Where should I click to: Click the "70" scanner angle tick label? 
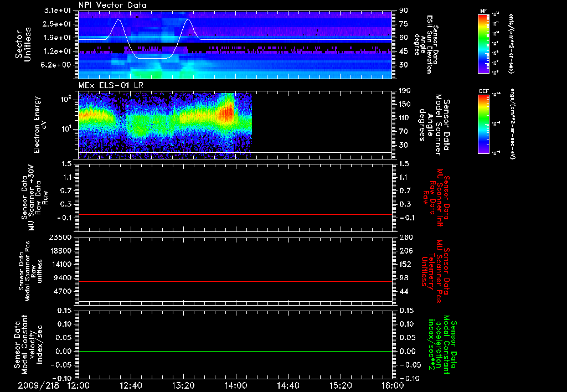(404, 131)
